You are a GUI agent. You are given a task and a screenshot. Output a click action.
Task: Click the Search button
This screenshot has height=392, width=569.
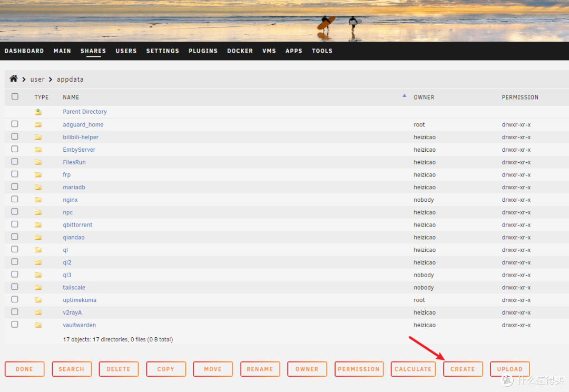click(72, 369)
